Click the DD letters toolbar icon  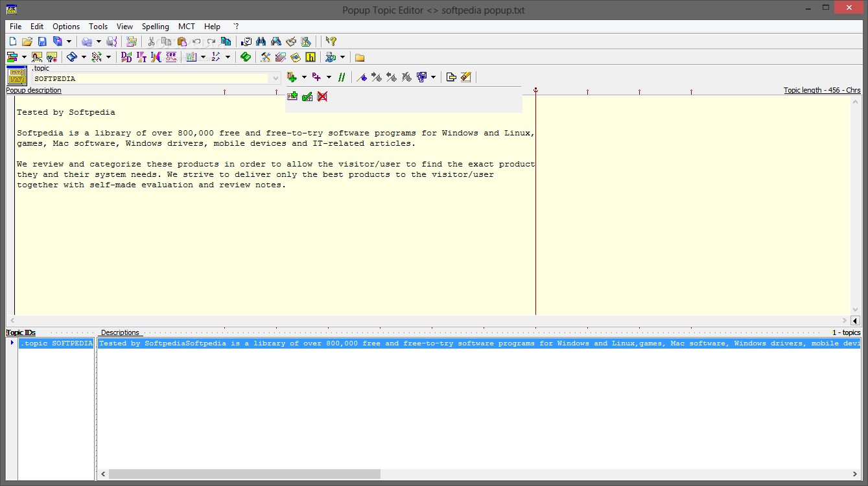pyautogui.click(x=126, y=57)
